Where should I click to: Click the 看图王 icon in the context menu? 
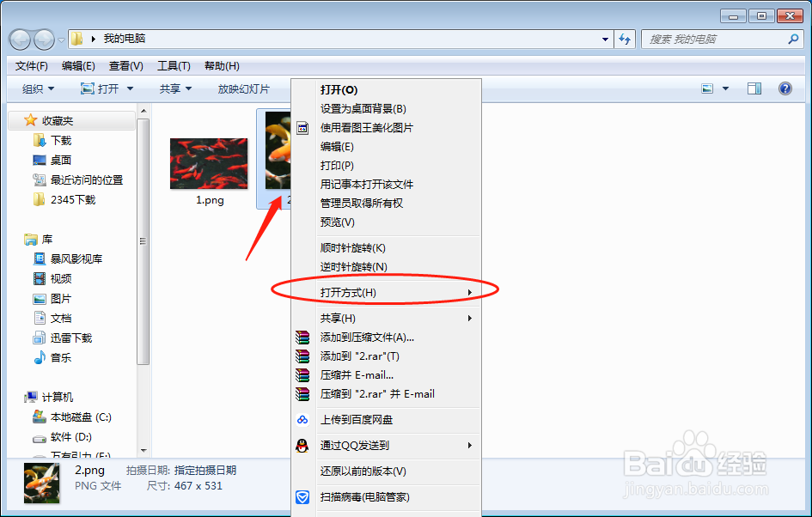tap(302, 127)
